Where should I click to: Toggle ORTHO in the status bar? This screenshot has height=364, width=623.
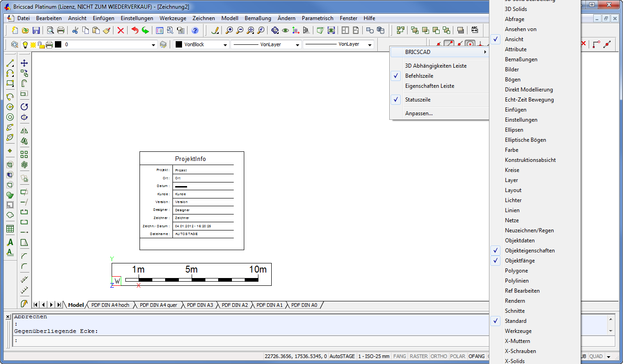point(439,356)
